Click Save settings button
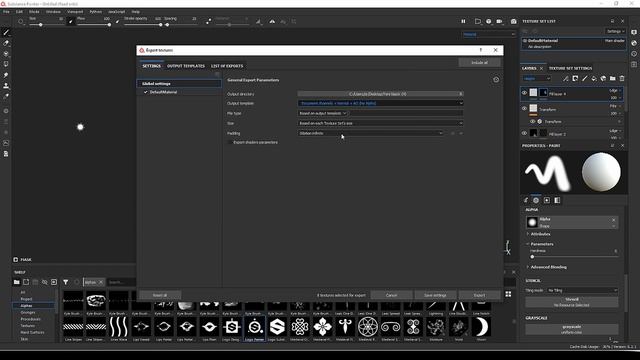The image size is (640, 360). [x=435, y=295]
